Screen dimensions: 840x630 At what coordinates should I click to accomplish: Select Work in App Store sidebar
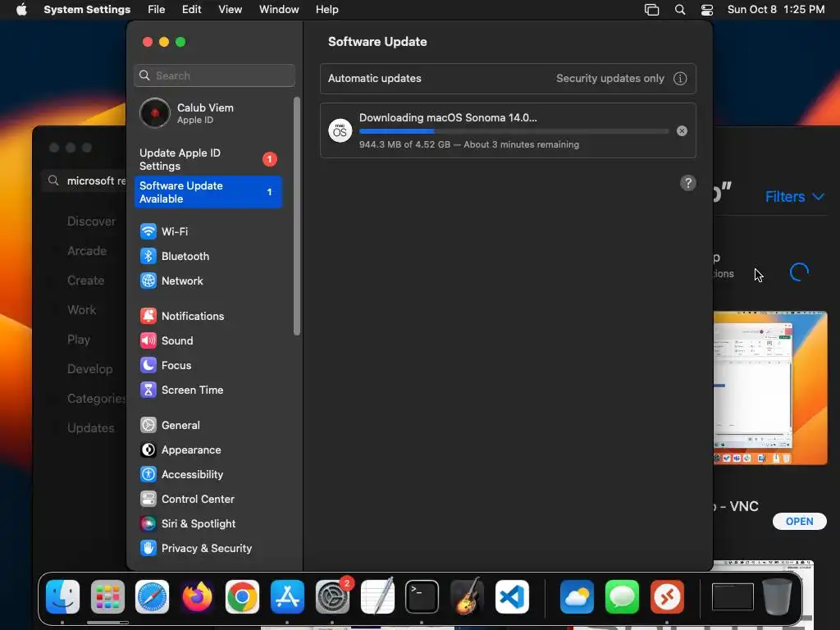pyautogui.click(x=81, y=309)
